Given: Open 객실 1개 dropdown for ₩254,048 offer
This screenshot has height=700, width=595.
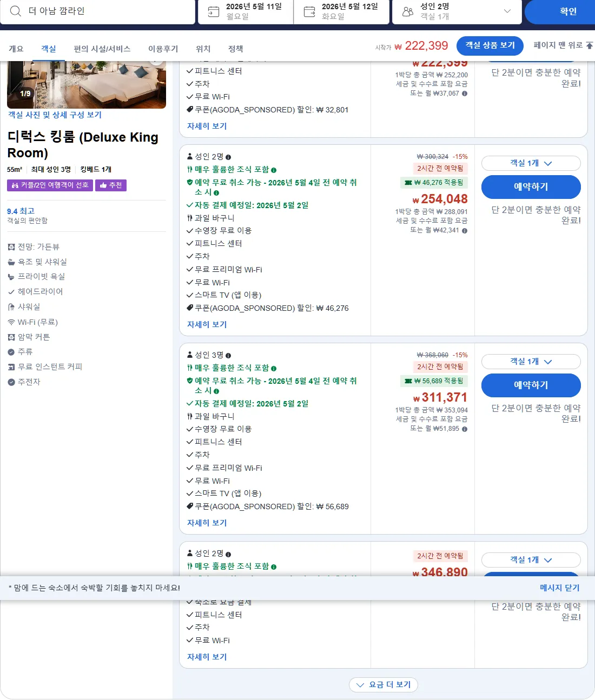Looking at the screenshot, I should (x=531, y=163).
